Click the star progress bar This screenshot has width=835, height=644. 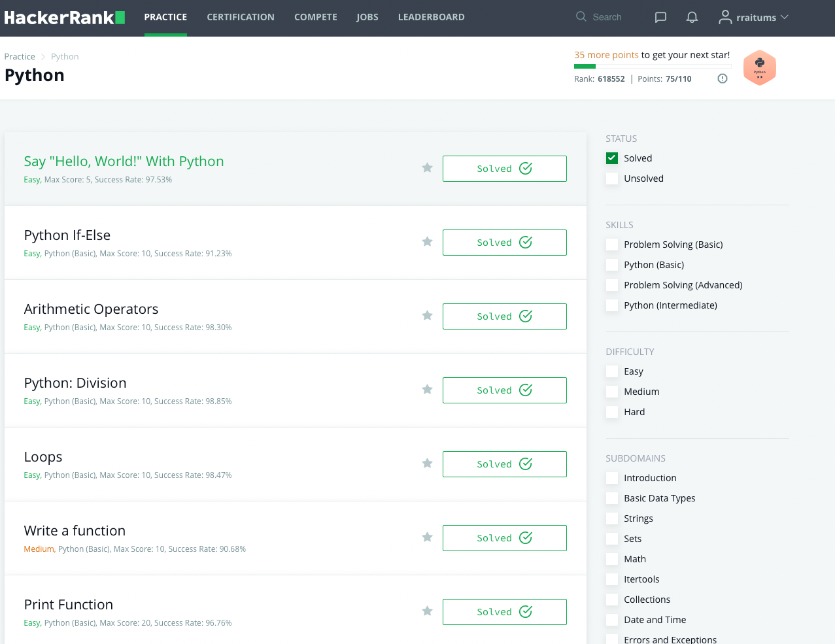pos(653,66)
